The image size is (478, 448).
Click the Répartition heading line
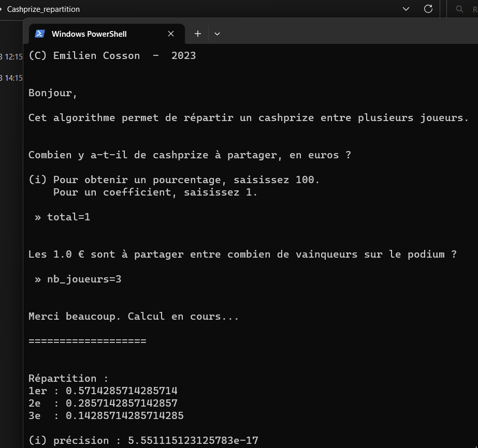coord(67,378)
